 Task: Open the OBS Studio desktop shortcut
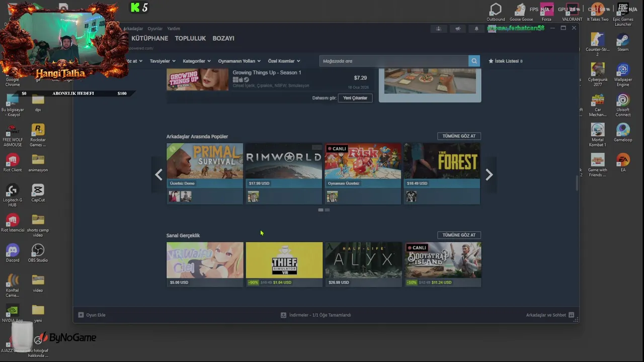click(x=38, y=253)
